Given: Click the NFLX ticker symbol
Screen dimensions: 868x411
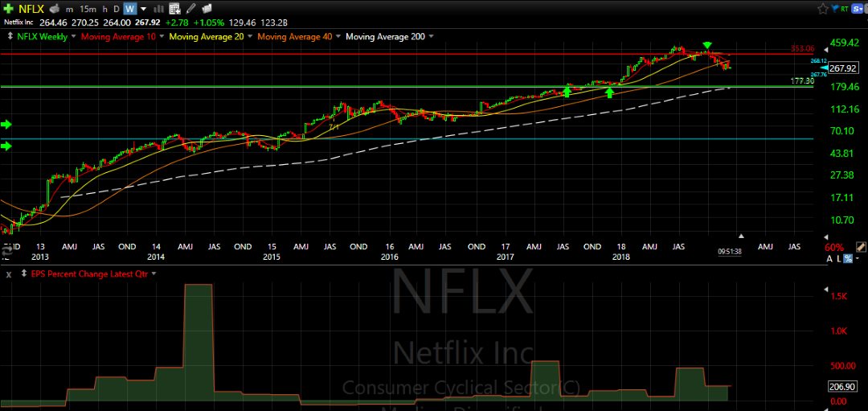Looking at the screenshot, I should [x=31, y=9].
